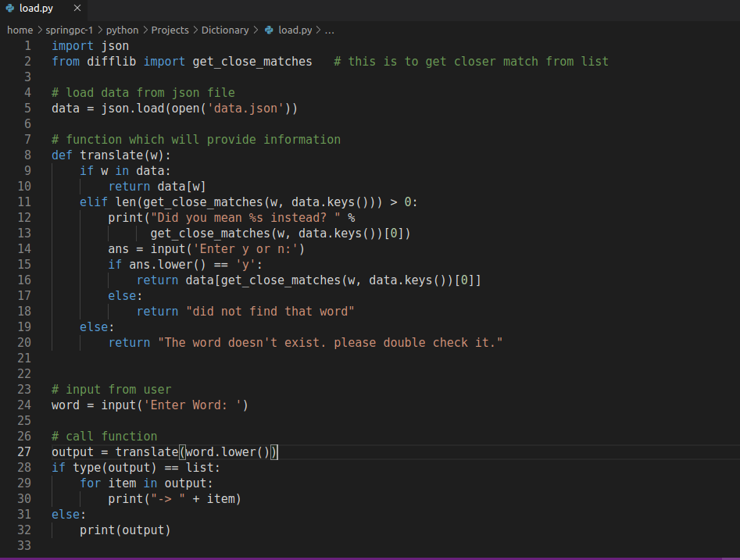Click the string 'Enter Word: '
740x560 pixels.
coord(192,405)
